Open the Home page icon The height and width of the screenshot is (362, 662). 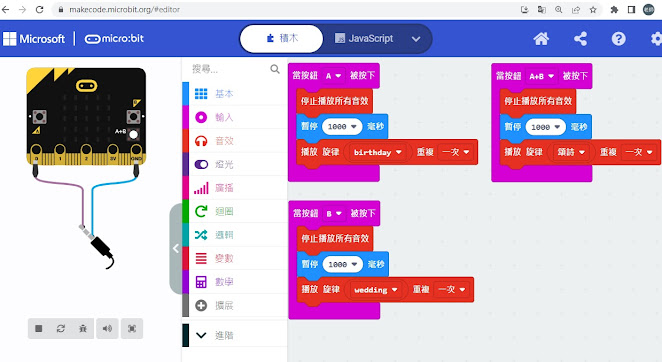click(x=541, y=39)
